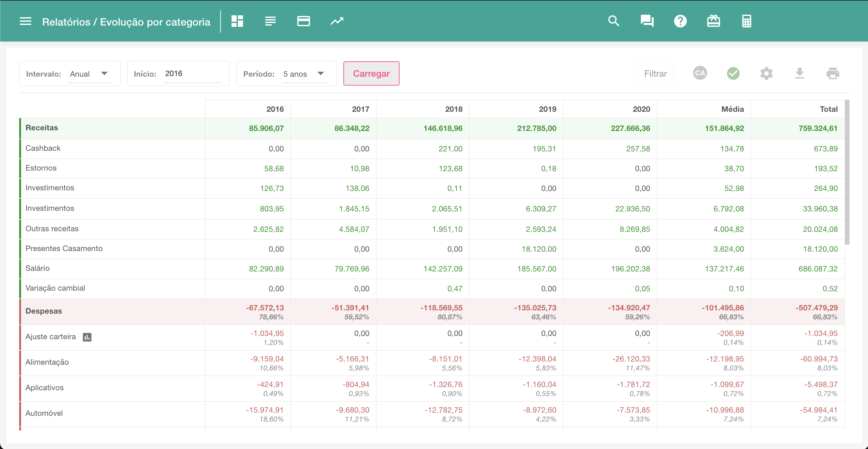
Task: Open the hamburger navigation menu
Action: point(25,22)
